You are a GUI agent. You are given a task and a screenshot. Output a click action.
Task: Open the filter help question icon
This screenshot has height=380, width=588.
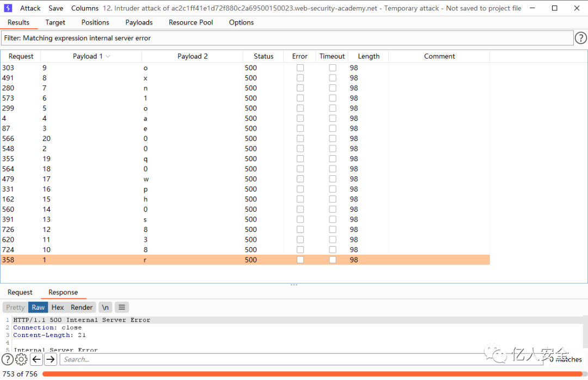580,38
